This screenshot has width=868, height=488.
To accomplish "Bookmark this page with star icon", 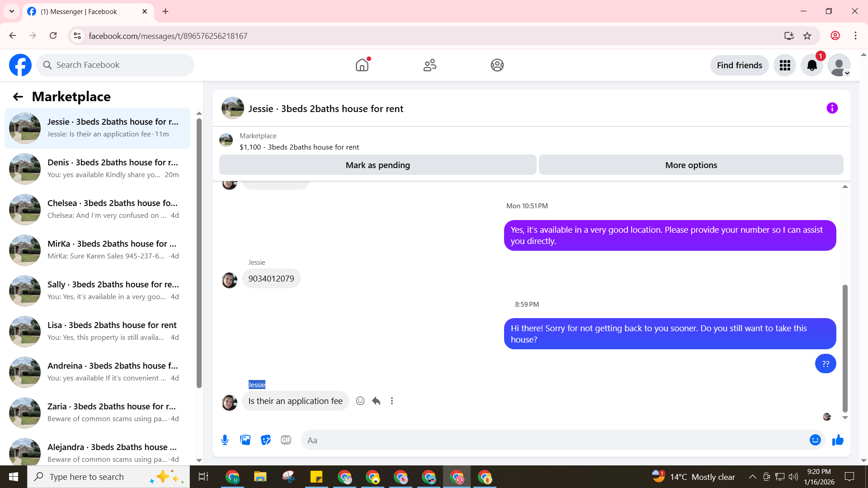I will pos(807,36).
